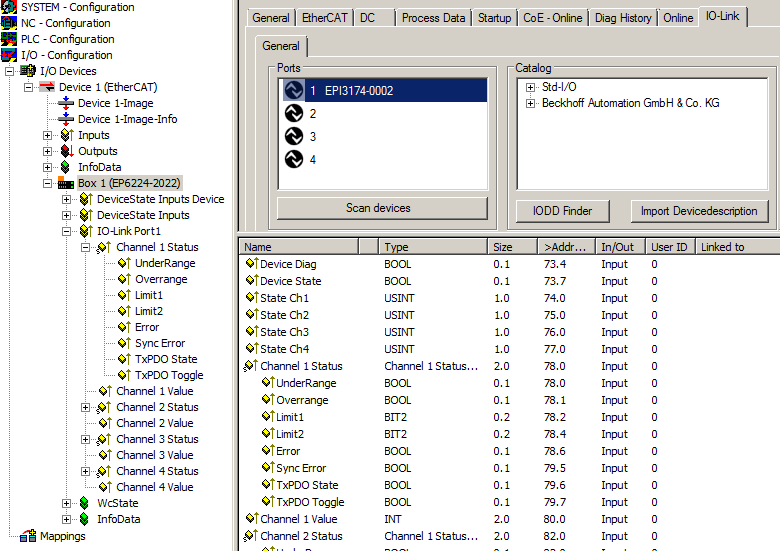Click the I/O - Configuration icon
The height and width of the screenshot is (551, 780).
pos(8,55)
